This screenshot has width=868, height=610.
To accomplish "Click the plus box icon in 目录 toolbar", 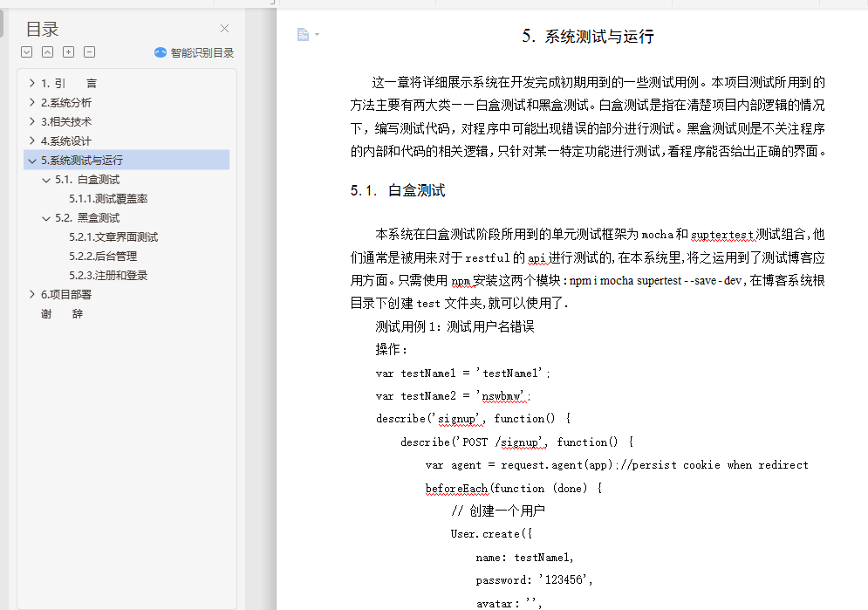I will (x=69, y=52).
